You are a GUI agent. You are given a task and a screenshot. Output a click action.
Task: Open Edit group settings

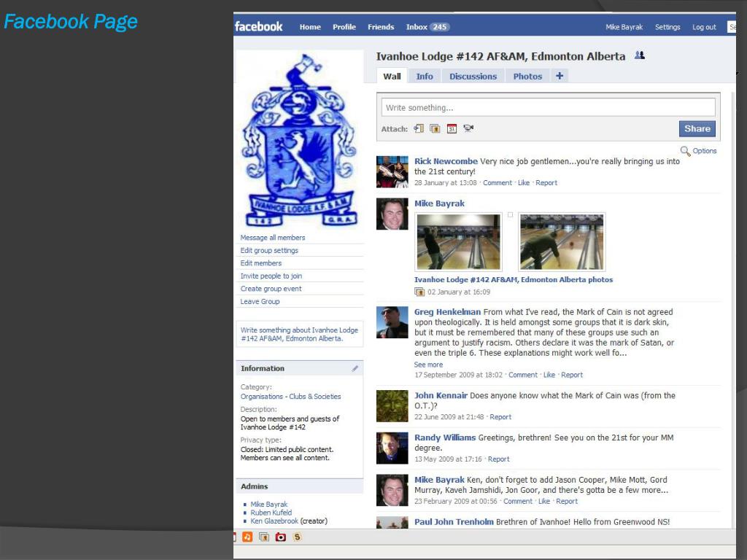tap(269, 251)
